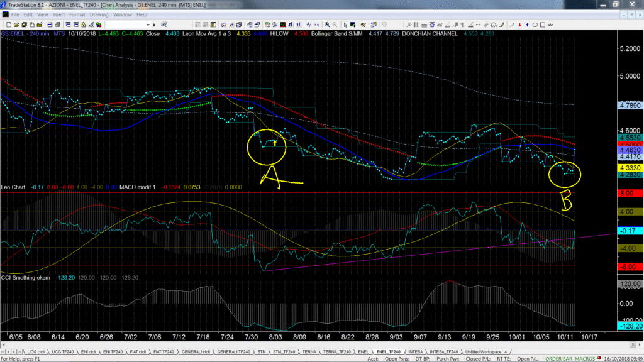Screen dimensions: 644x362
Task: Switch to the INTESA tab
Action: pyautogui.click(x=415, y=352)
